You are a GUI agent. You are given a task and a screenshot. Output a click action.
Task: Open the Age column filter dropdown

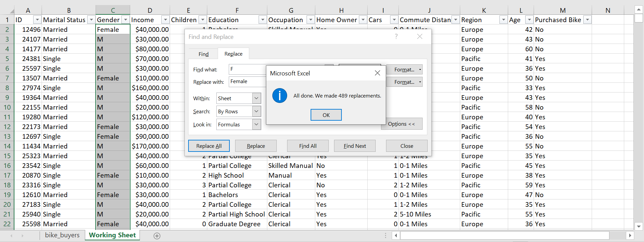coord(529,20)
